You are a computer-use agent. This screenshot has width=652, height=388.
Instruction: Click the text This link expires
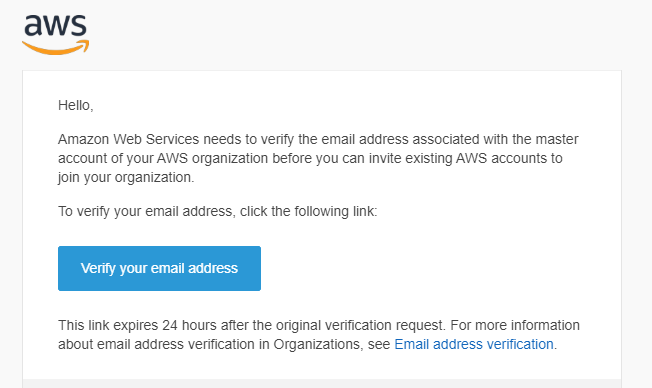click(108, 325)
